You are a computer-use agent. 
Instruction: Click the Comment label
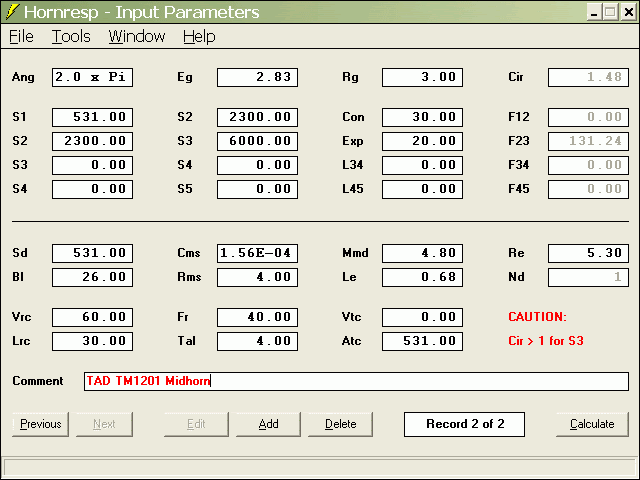[x=38, y=381]
